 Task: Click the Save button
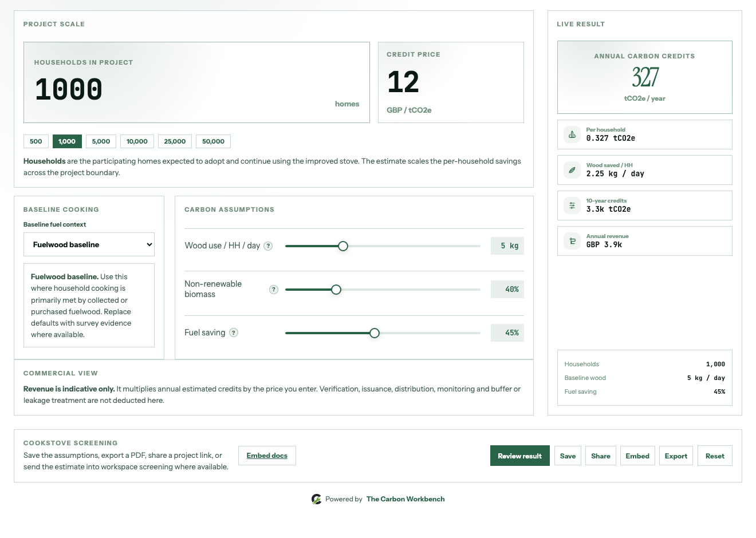click(568, 456)
